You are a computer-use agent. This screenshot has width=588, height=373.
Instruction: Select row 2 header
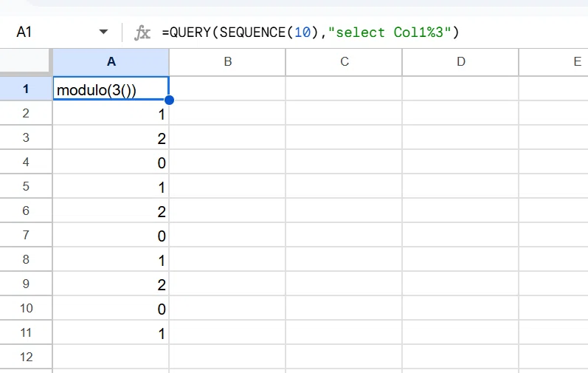(x=26, y=113)
